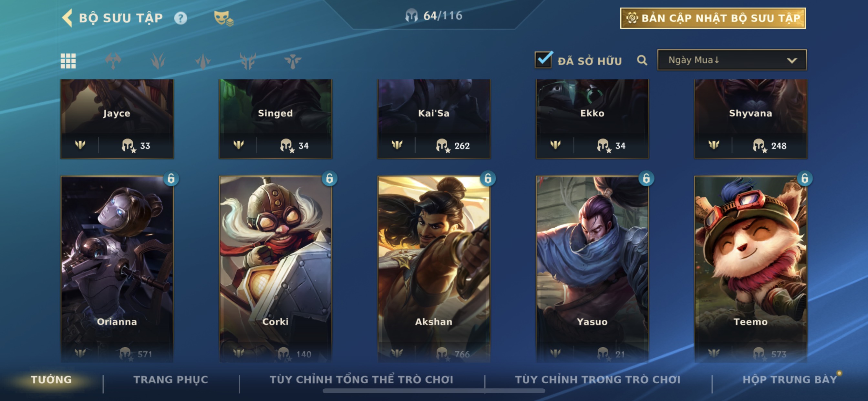Go back using the Bộ Sưu Tập arrow

(x=67, y=18)
